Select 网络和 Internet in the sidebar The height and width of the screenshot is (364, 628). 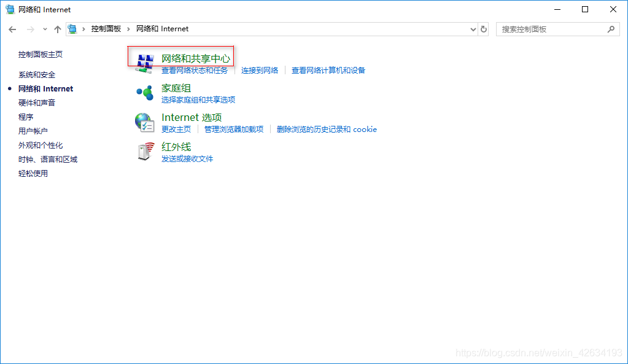45,89
